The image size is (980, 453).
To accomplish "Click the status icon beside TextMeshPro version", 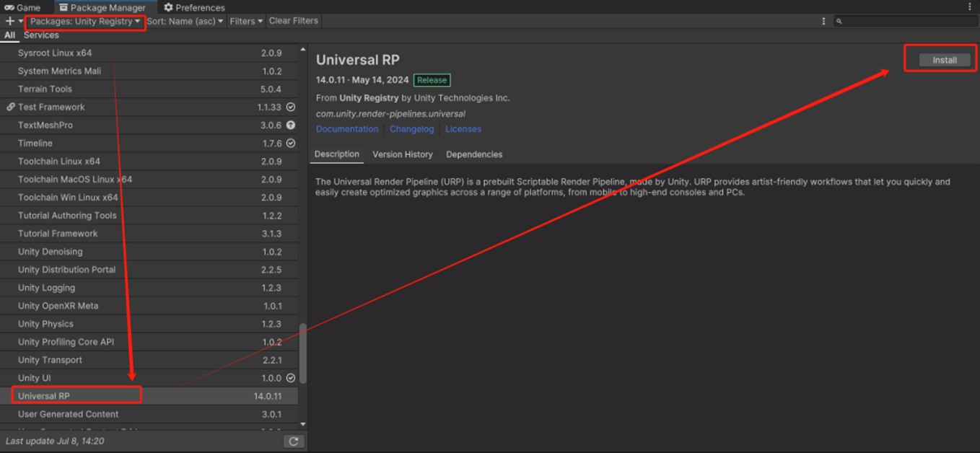I will point(291,125).
